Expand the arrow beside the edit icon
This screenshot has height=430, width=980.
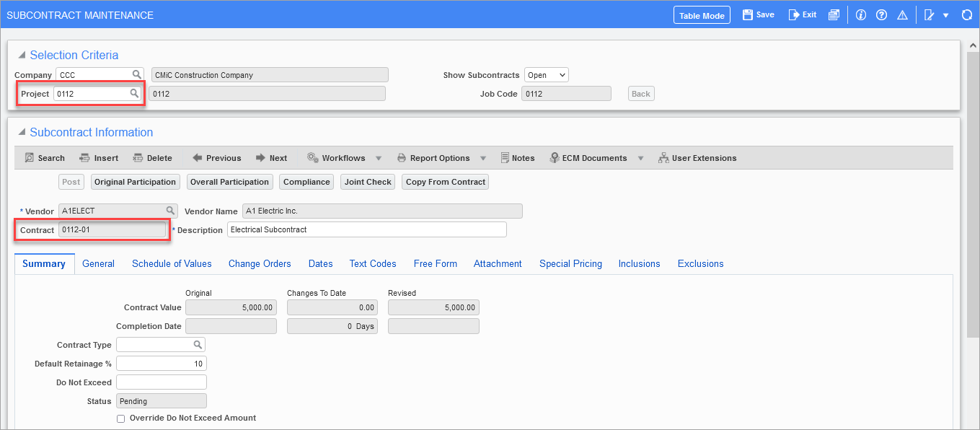click(945, 15)
